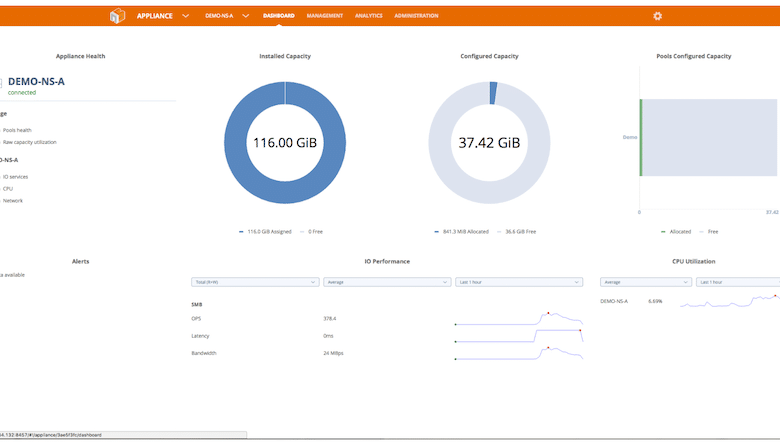Viewport: 780px width, 445px height.
Task: Open the IO Performance Average dropdown
Action: [387, 282]
